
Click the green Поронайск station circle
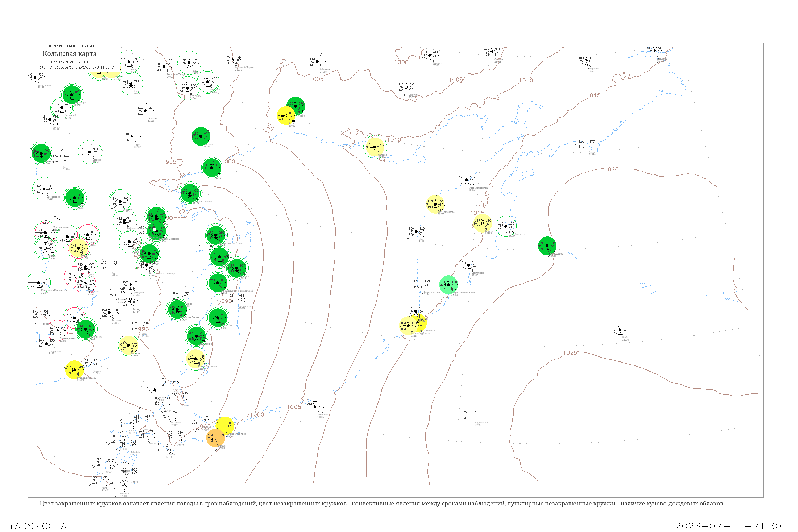click(x=218, y=318)
